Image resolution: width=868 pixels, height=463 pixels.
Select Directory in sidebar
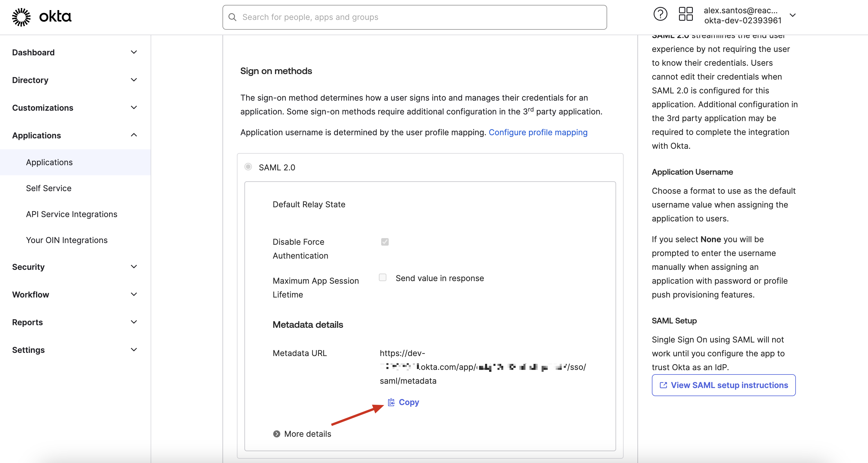click(x=30, y=80)
